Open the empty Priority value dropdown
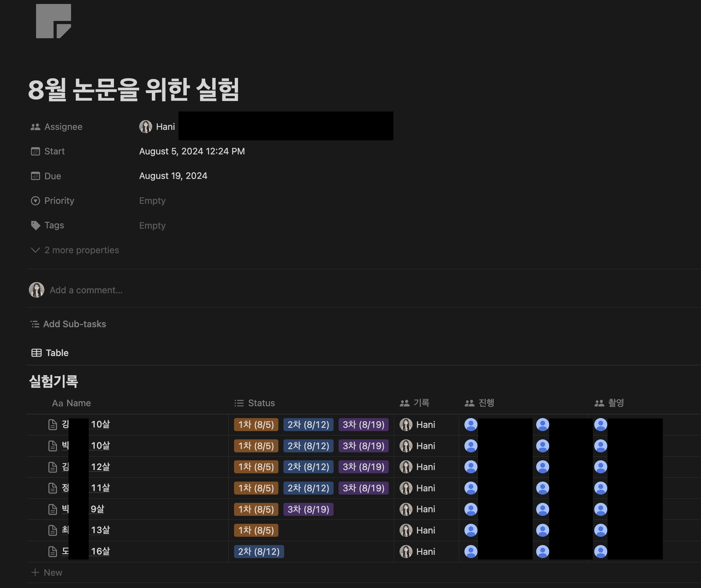The image size is (701, 588). [x=152, y=201]
